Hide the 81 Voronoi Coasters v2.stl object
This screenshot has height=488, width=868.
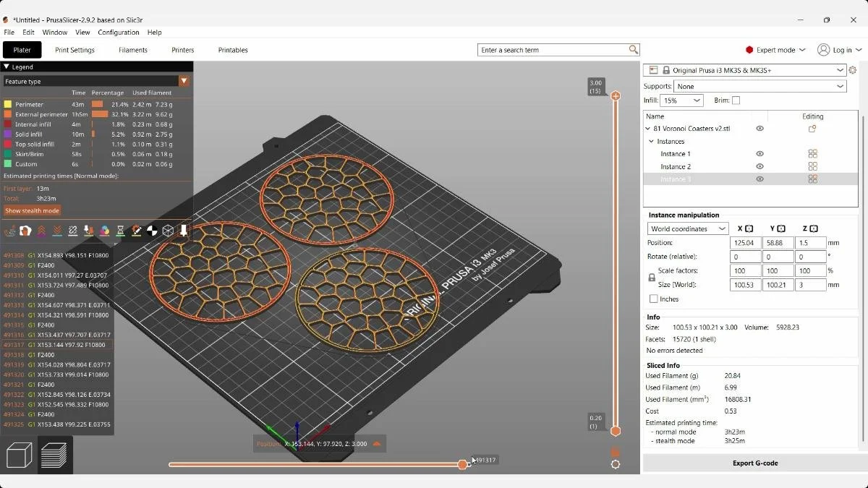[759, 129]
